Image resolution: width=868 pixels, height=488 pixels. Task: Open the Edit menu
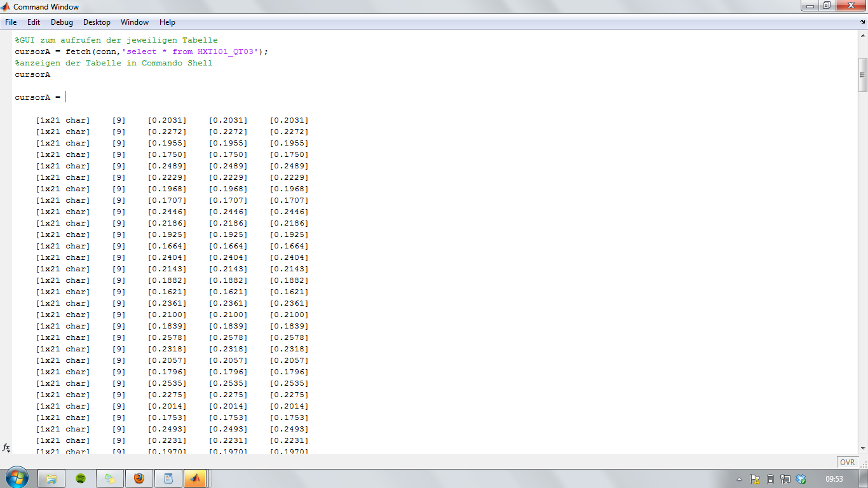coord(34,22)
